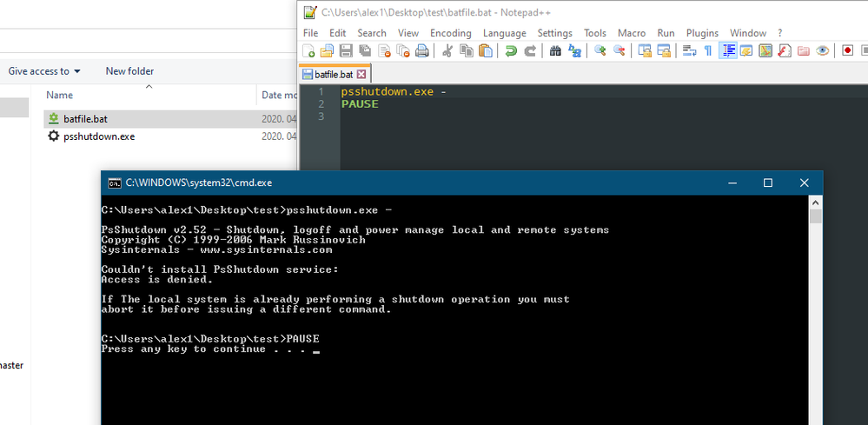Click the PAUSE line in the editor
This screenshot has width=868, height=425.
pos(360,104)
